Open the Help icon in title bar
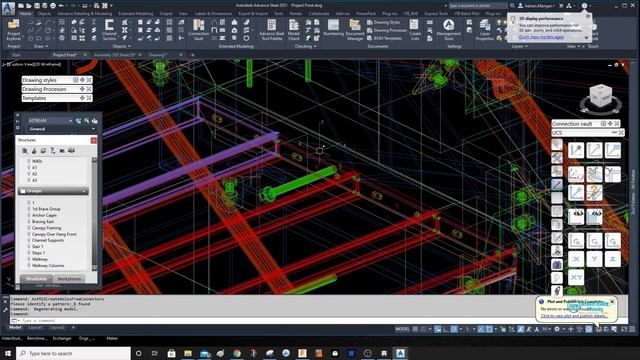 pyautogui.click(x=584, y=6)
